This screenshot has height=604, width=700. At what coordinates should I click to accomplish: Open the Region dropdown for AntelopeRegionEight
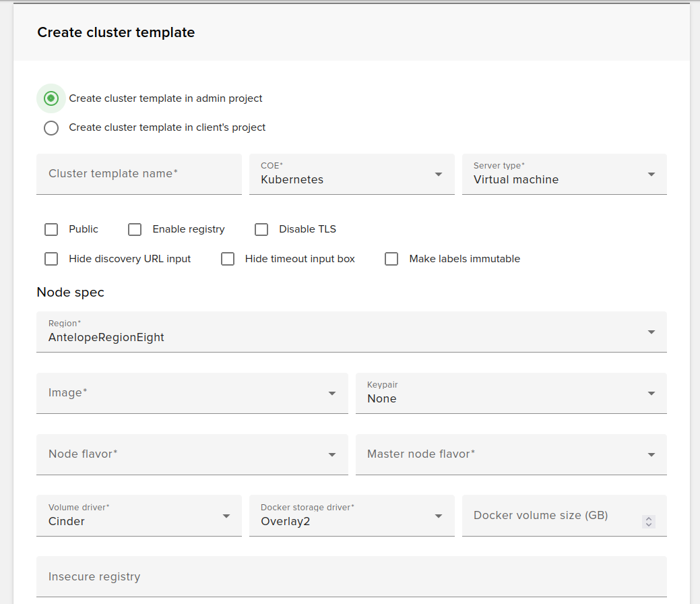[x=651, y=332]
